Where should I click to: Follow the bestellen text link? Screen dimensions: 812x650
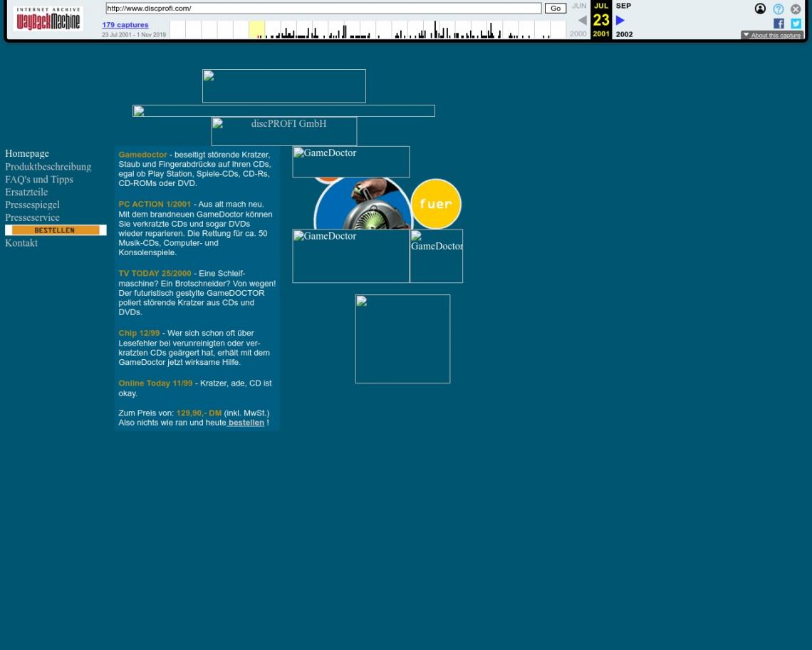tap(246, 423)
